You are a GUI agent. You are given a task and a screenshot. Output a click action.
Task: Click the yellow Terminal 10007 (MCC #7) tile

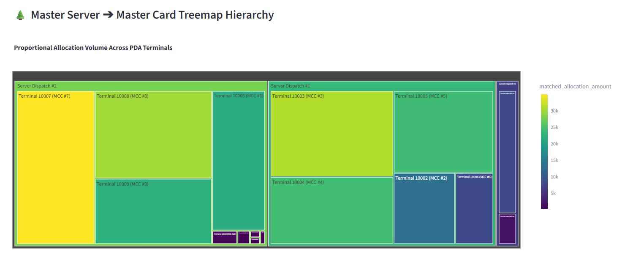click(56, 167)
